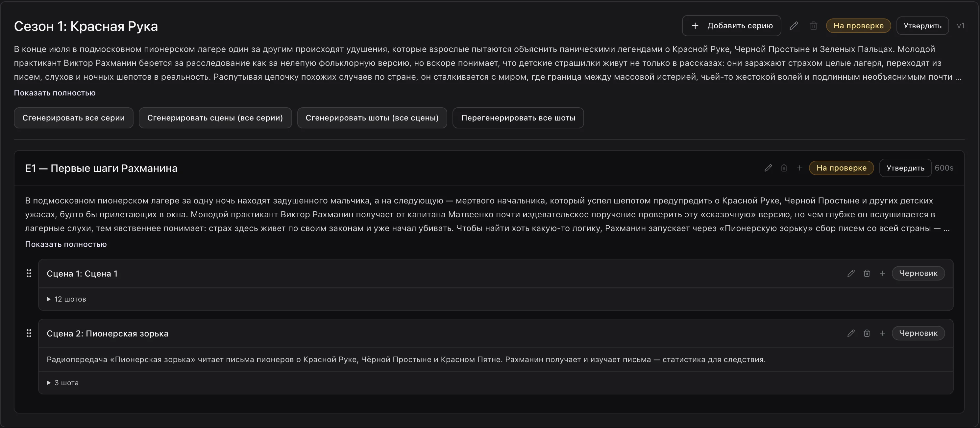
Task: Expand the 3 шота list
Action: point(62,383)
